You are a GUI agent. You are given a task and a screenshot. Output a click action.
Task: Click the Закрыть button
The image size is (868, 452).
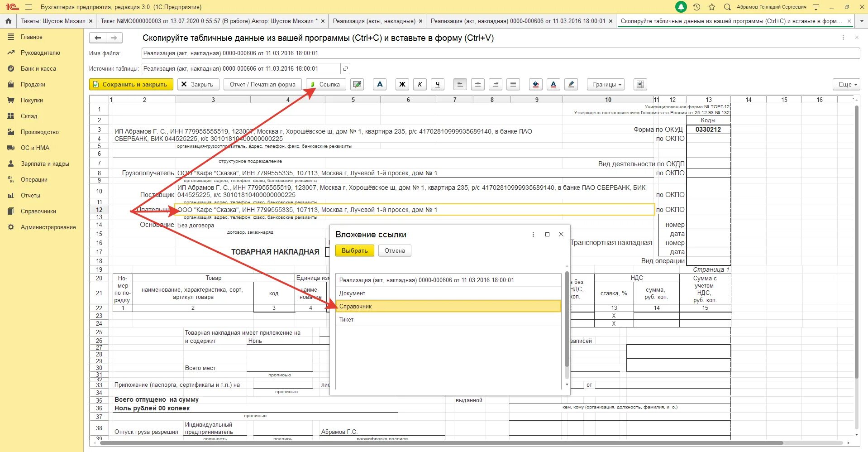(198, 84)
